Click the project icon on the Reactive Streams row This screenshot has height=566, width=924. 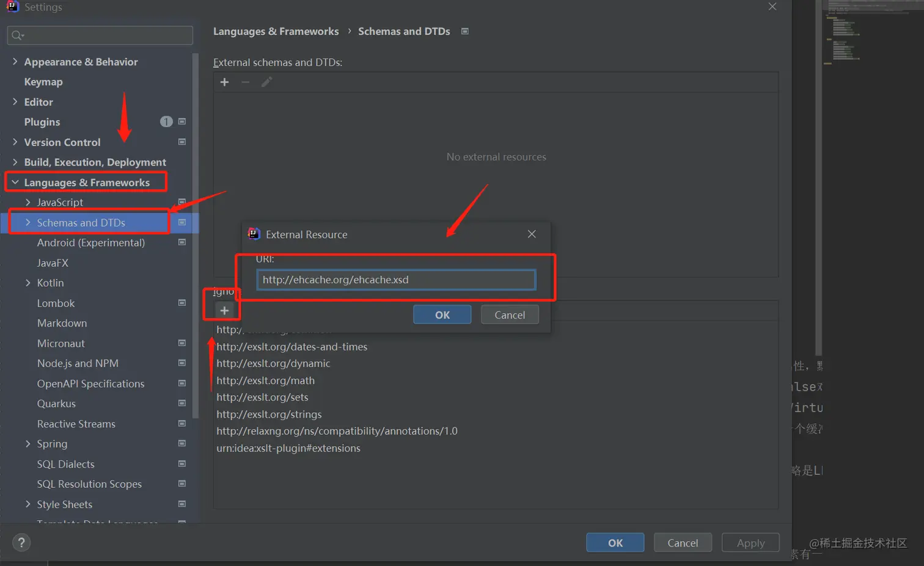pos(182,423)
